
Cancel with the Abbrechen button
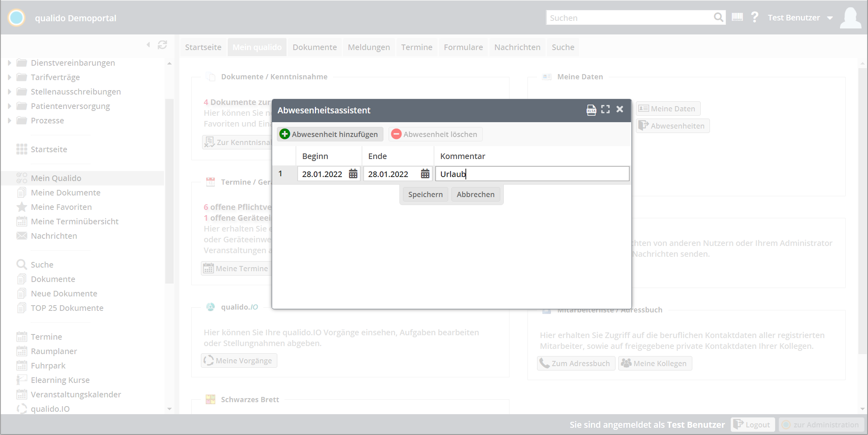click(475, 195)
